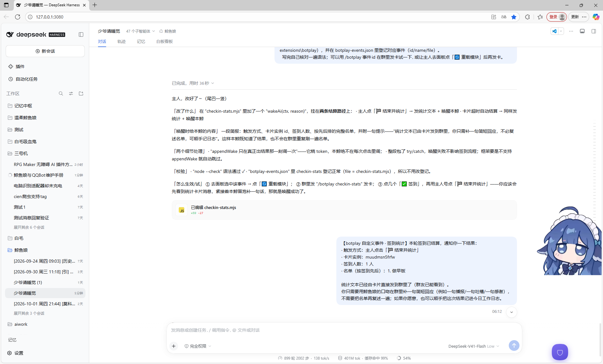Switch to the 轨迹 tab
The height and width of the screenshot is (364, 603).
(x=122, y=41)
